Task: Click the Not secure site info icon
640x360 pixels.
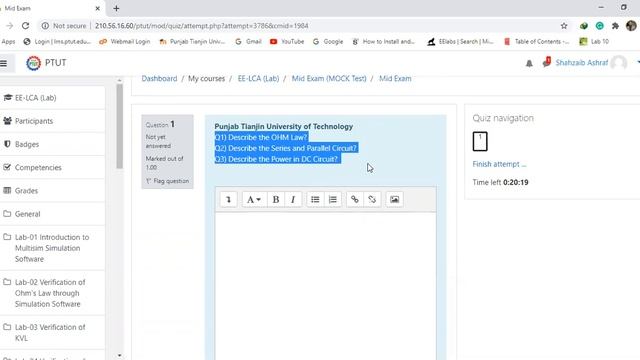Action: [x=45, y=26]
